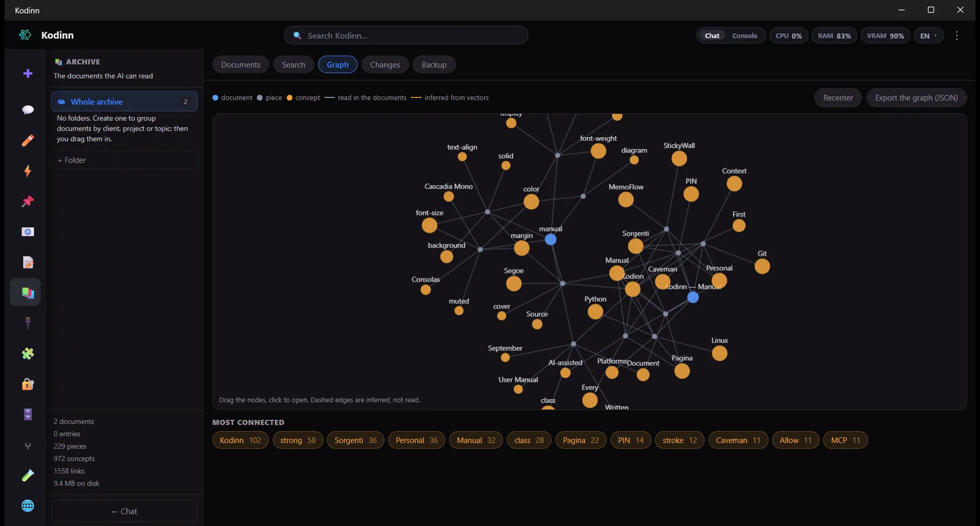
Task: Click the Pagina 22 chip
Action: click(x=580, y=440)
